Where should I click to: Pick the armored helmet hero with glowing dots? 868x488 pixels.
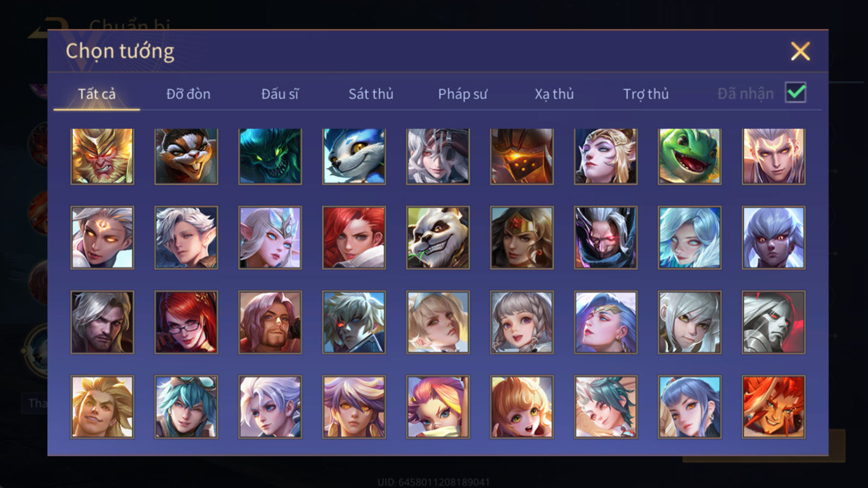tap(522, 156)
